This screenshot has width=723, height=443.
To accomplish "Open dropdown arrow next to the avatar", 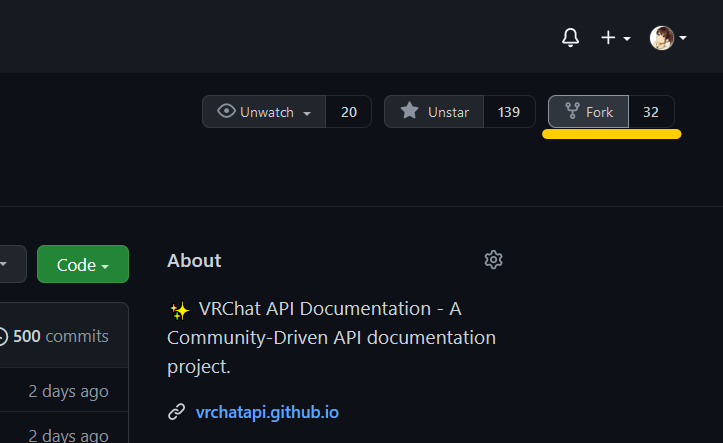I will click(683, 39).
